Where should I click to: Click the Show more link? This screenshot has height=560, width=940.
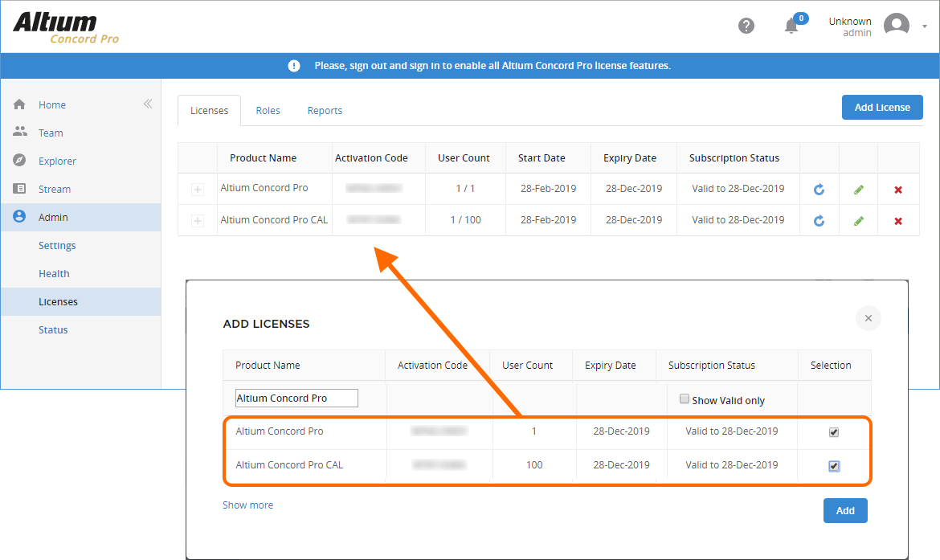pos(247,505)
